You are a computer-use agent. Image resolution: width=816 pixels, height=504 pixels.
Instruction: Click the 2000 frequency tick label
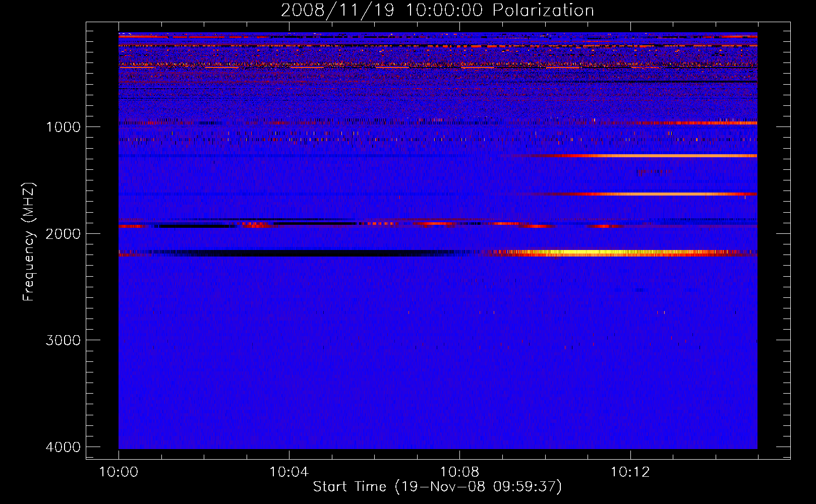click(63, 233)
